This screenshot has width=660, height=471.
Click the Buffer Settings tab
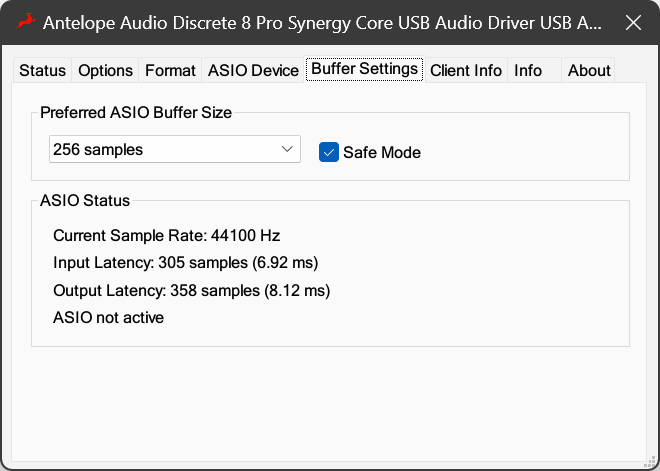tap(365, 69)
